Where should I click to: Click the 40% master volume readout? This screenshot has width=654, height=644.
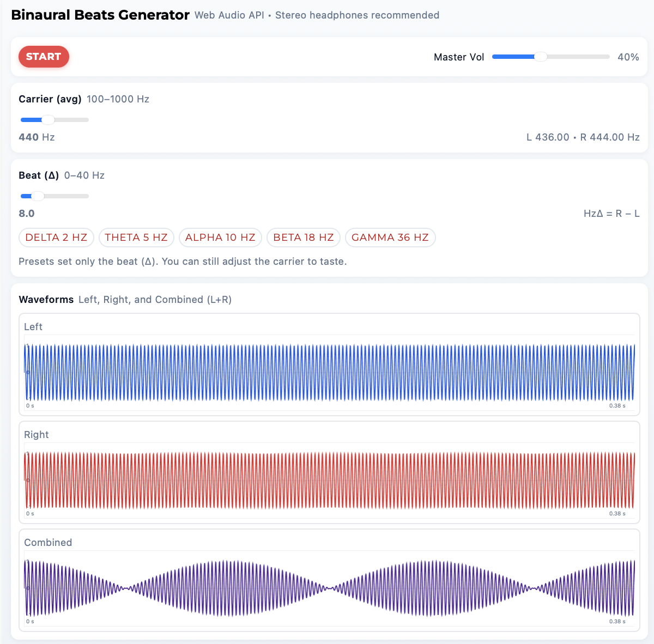pyautogui.click(x=628, y=57)
